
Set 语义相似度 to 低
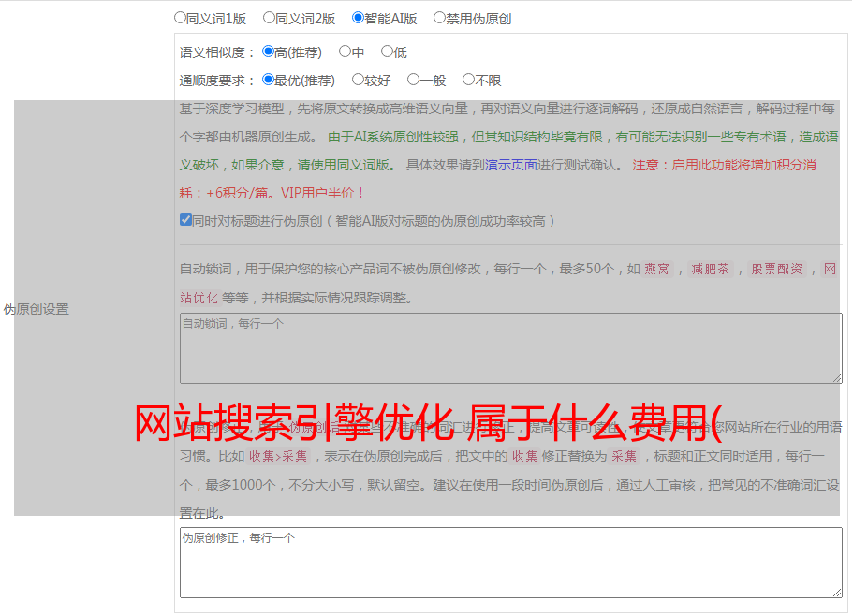(x=387, y=51)
